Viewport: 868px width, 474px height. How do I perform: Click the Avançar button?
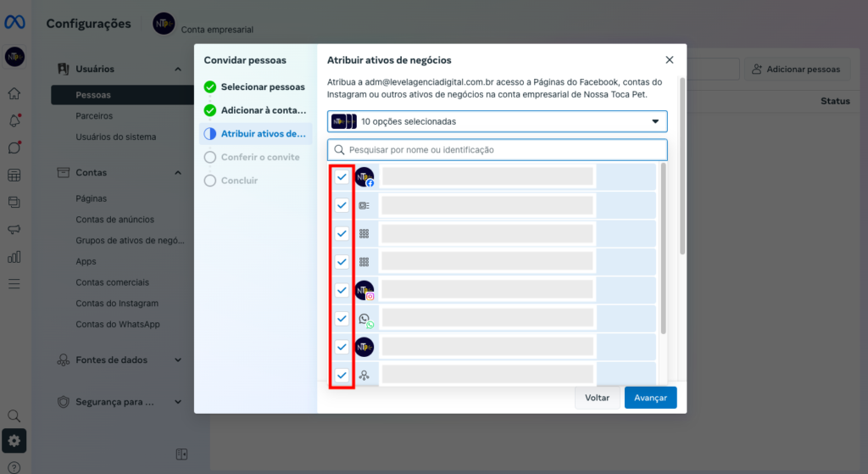point(650,398)
